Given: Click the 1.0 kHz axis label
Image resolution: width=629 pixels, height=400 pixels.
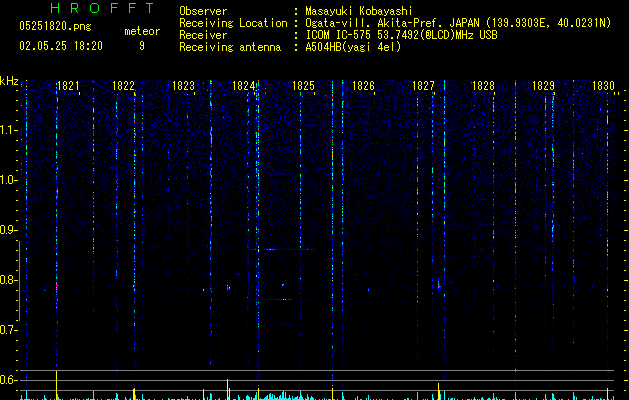Looking at the screenshot, I should click(x=8, y=180).
